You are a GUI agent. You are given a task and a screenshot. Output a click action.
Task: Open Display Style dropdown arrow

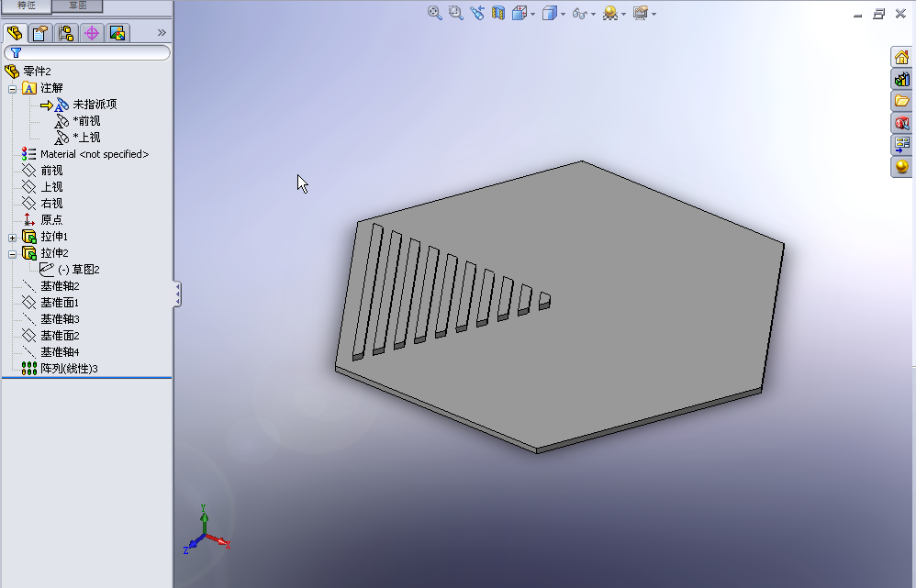click(563, 14)
